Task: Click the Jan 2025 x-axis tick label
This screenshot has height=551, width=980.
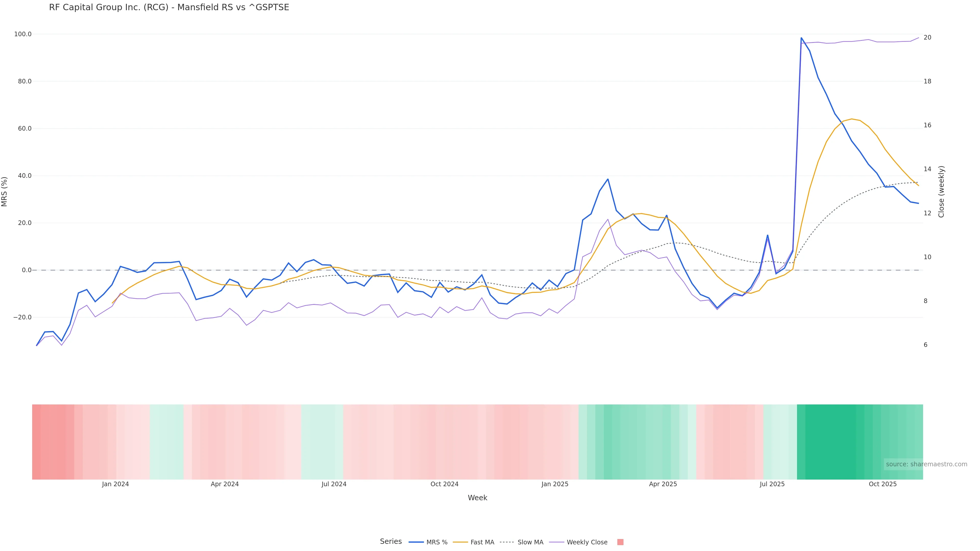Action: click(555, 484)
